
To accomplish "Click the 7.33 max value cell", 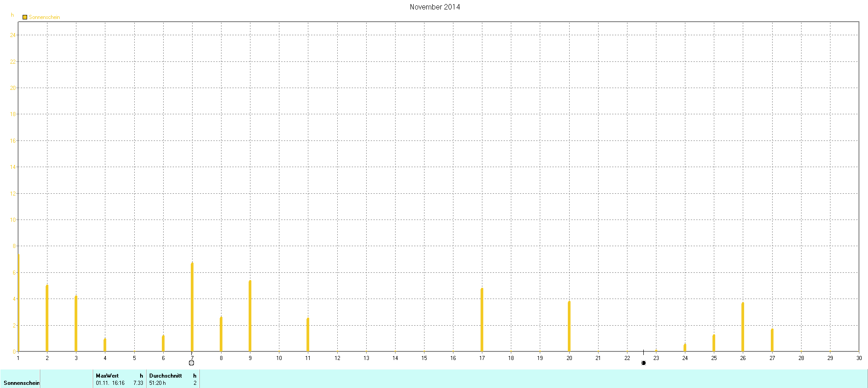I will click(x=138, y=383).
